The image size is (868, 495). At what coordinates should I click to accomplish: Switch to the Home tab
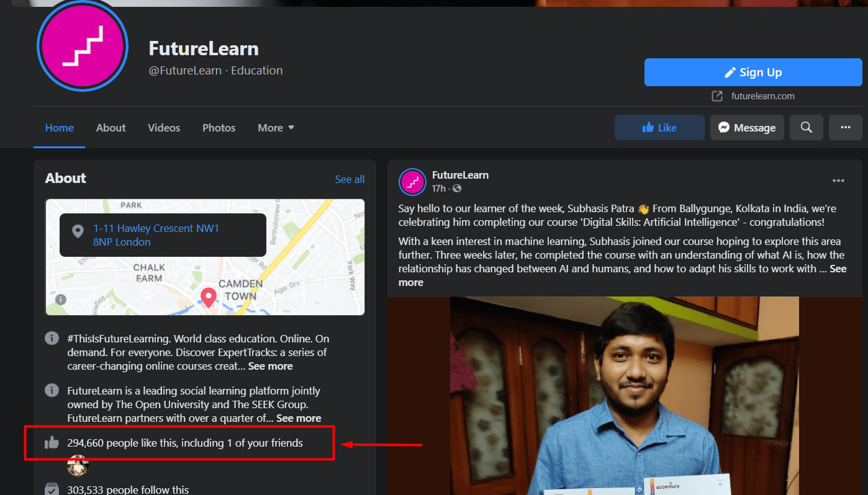[x=60, y=128]
